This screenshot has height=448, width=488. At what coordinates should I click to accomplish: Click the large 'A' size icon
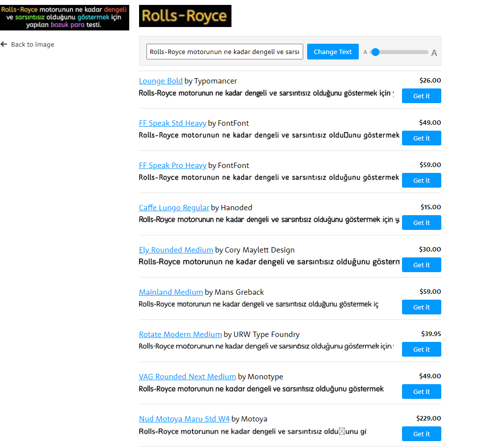point(434,53)
